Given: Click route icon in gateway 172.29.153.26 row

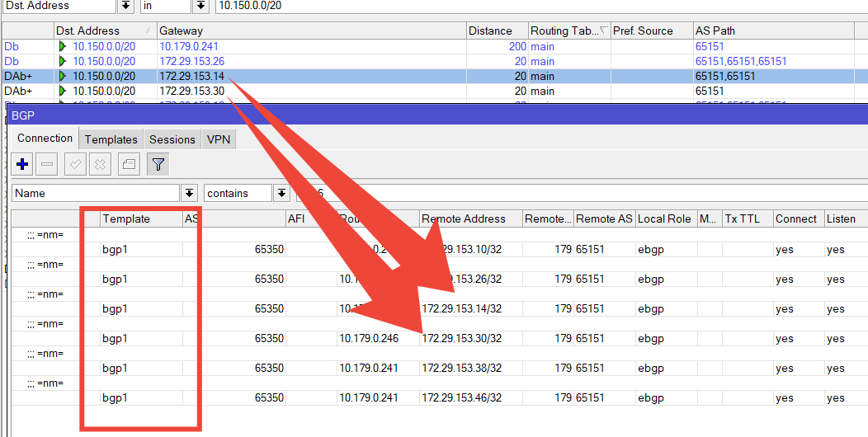Looking at the screenshot, I should click(62, 61).
